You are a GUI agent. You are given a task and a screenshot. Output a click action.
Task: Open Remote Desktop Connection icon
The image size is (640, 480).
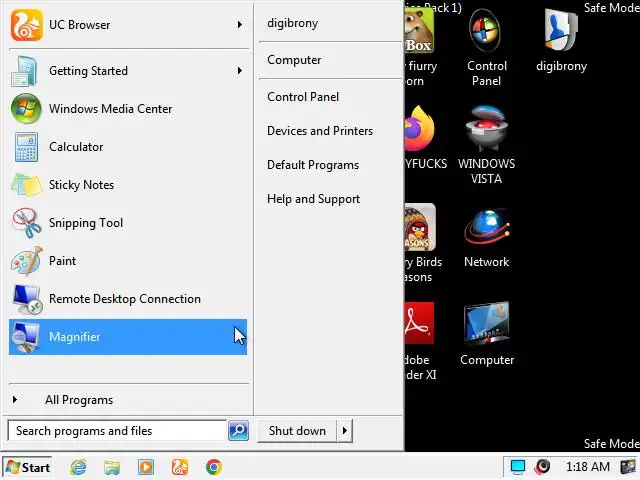click(27, 299)
